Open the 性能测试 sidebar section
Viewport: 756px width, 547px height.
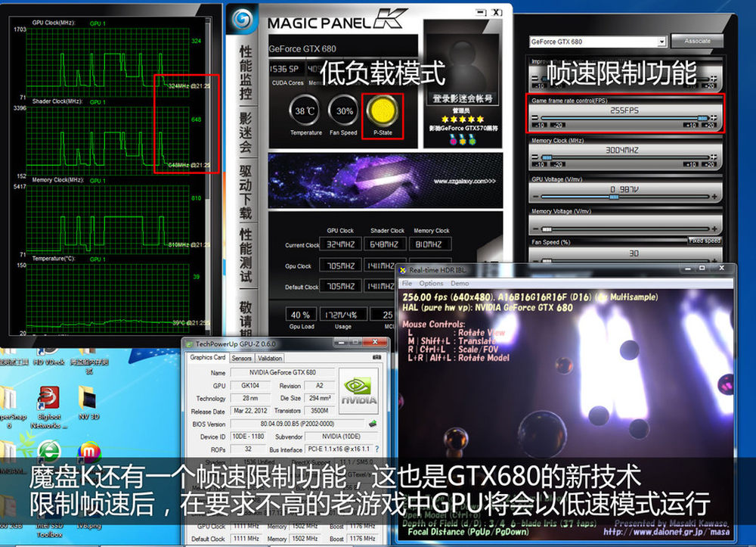246,255
